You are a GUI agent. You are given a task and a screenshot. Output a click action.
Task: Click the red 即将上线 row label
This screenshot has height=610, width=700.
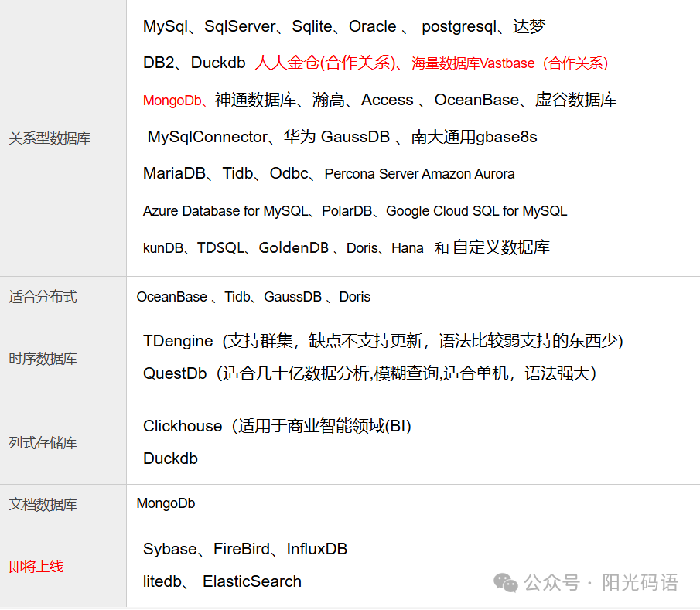click(x=36, y=567)
